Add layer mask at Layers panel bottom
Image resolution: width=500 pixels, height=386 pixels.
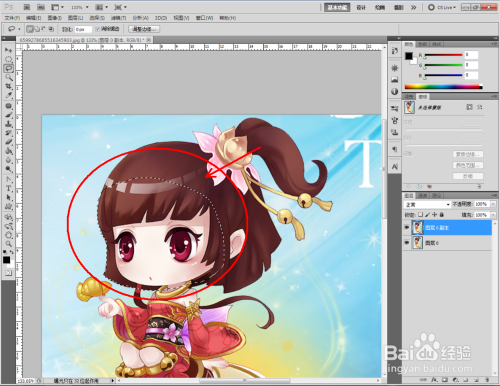tap(445, 380)
